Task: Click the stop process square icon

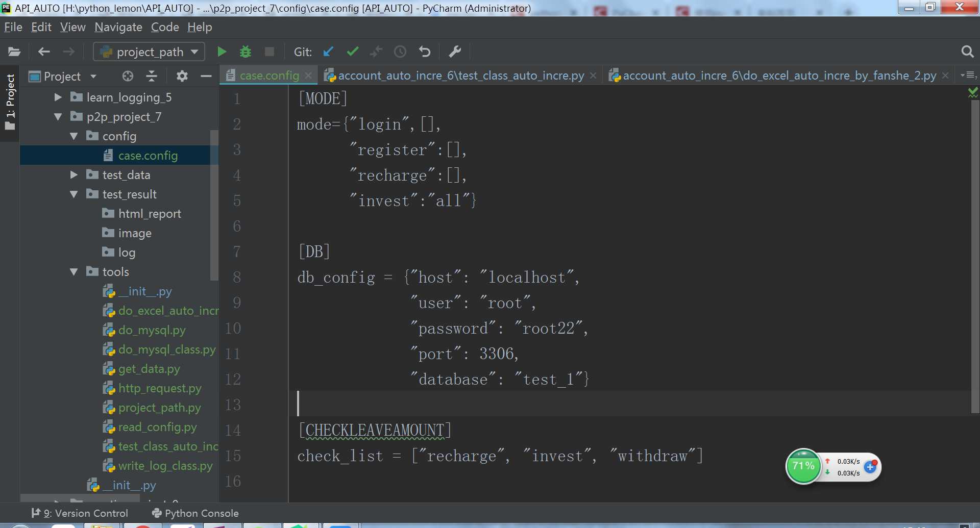Action: [x=269, y=52]
